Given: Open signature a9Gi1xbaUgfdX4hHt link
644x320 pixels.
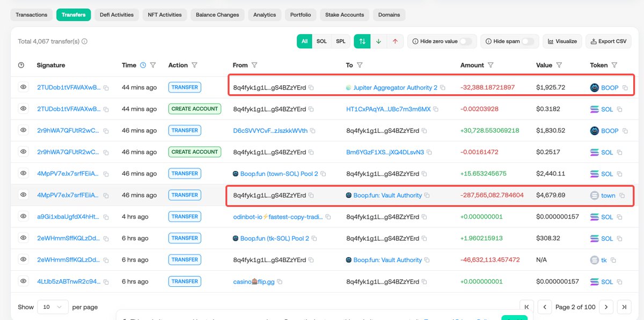Looking at the screenshot, I should (68, 217).
